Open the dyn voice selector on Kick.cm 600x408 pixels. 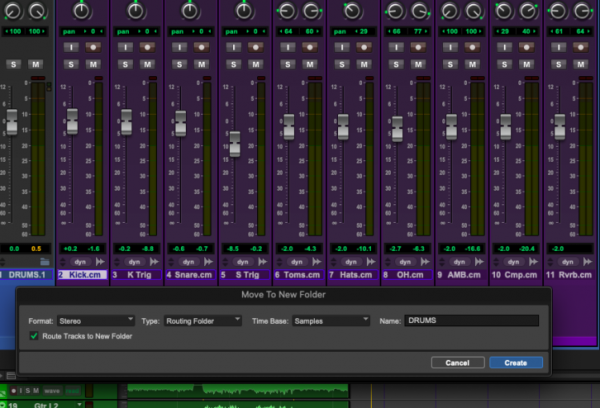[80, 262]
